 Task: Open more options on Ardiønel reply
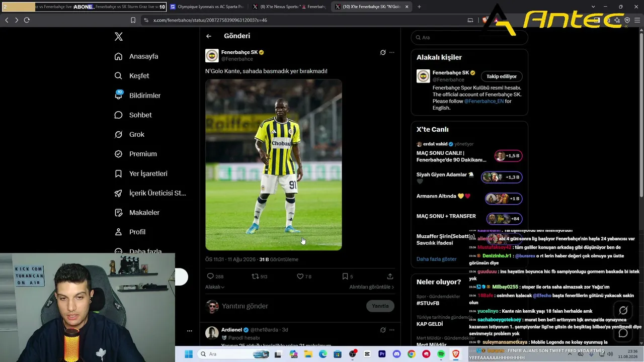pyautogui.click(x=392, y=330)
